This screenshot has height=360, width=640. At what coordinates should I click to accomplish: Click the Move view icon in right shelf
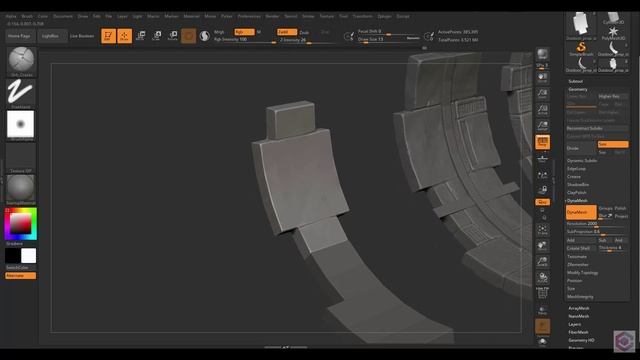(542, 246)
